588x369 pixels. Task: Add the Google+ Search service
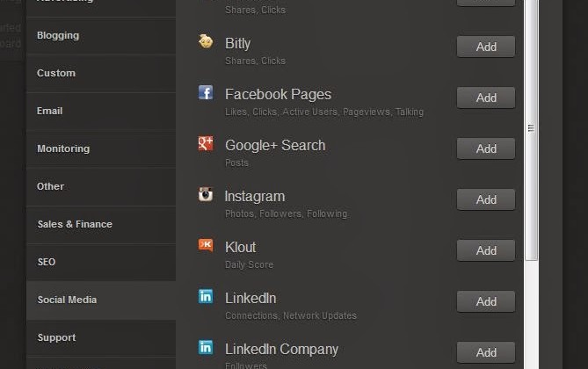tap(486, 148)
